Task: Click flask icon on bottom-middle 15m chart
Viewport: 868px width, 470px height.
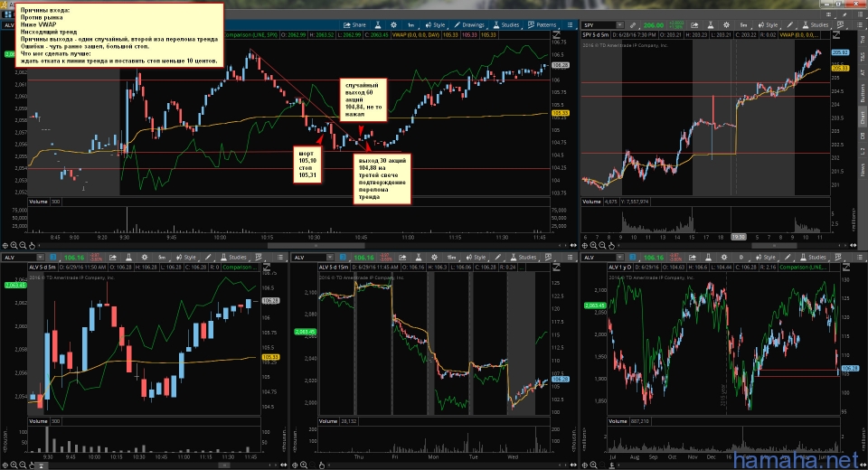Action: pyautogui.click(x=419, y=258)
